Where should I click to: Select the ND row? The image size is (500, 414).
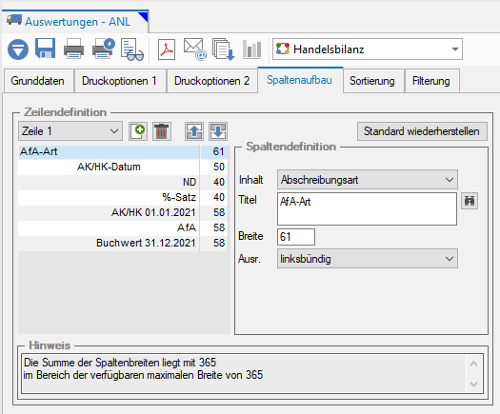coord(123,182)
